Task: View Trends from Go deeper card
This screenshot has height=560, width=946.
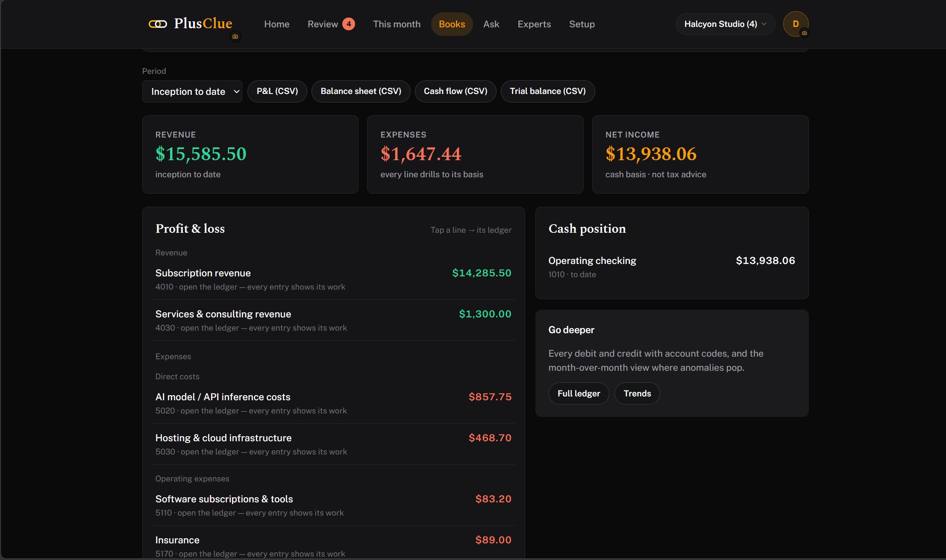Action: click(637, 393)
